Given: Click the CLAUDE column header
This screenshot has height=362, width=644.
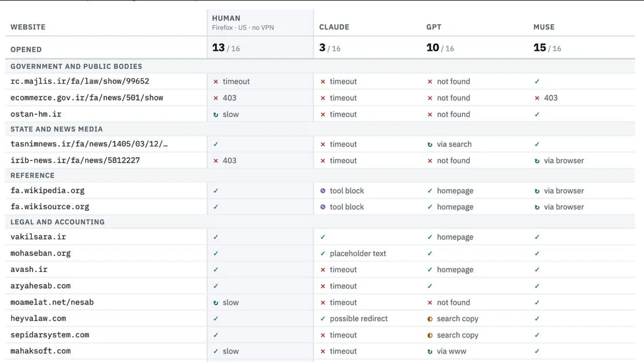Looking at the screenshot, I should [x=334, y=27].
